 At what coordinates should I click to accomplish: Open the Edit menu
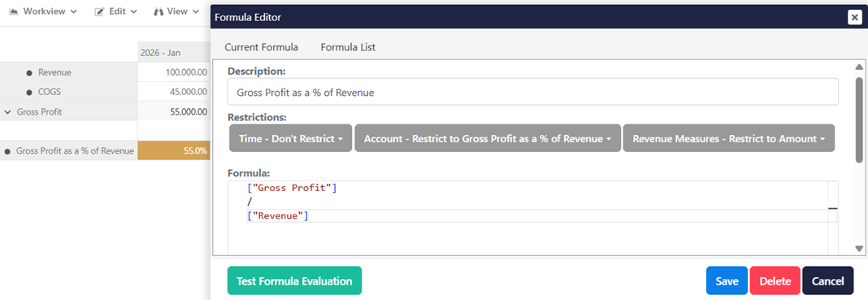click(x=115, y=11)
